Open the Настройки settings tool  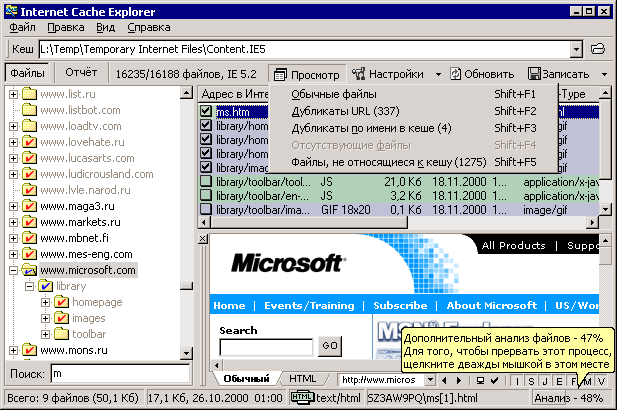pyautogui.click(x=388, y=74)
